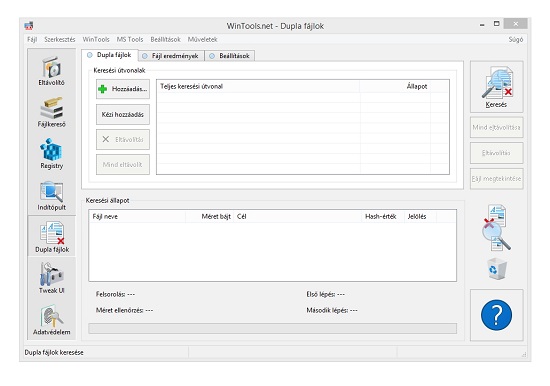The image size is (550, 386).
Task: Open the Szerkesztés menu
Action: point(60,39)
